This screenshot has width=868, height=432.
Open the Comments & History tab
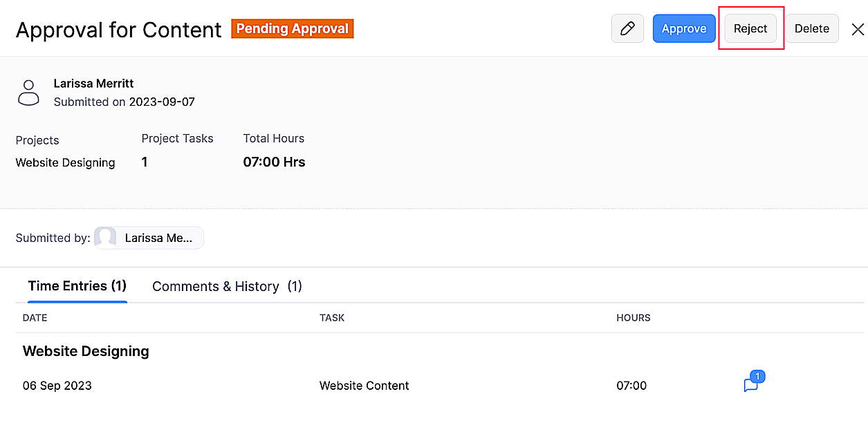[227, 286]
